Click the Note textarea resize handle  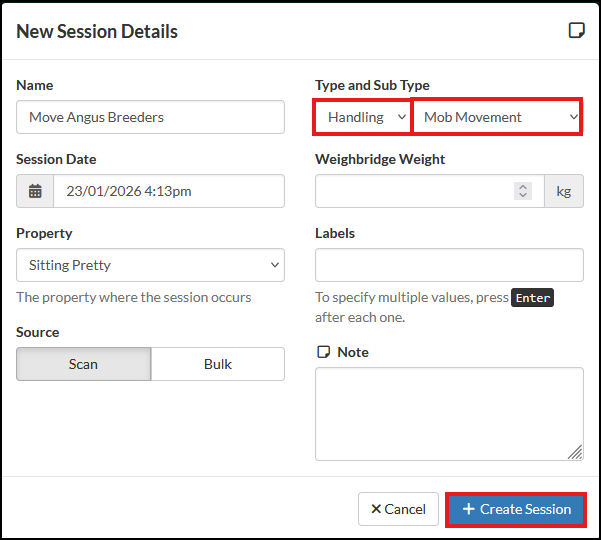[x=575, y=452]
